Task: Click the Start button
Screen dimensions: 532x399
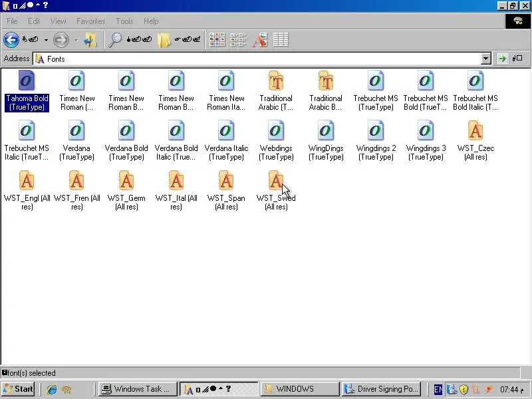Action: (x=19, y=389)
